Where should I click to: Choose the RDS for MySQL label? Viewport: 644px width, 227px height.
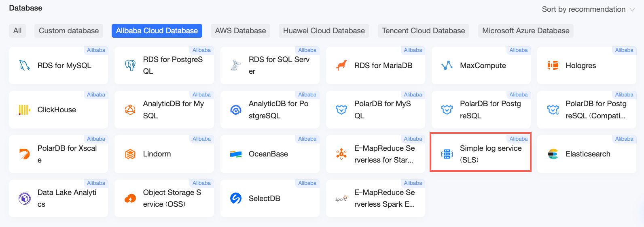pyautogui.click(x=64, y=66)
